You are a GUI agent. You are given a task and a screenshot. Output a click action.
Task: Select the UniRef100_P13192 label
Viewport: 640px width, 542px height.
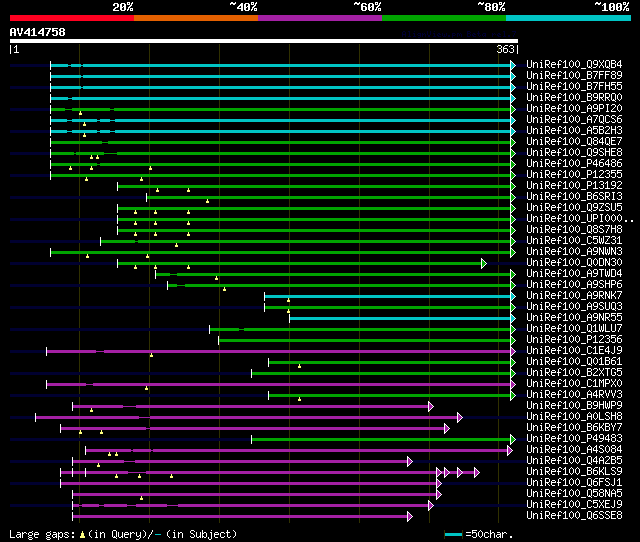(x=574, y=186)
